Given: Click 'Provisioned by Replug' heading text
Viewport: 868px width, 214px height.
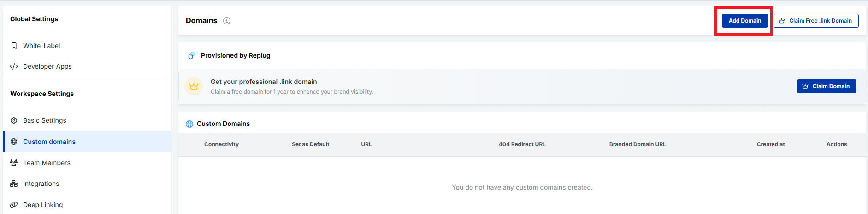Looking at the screenshot, I should point(236,55).
